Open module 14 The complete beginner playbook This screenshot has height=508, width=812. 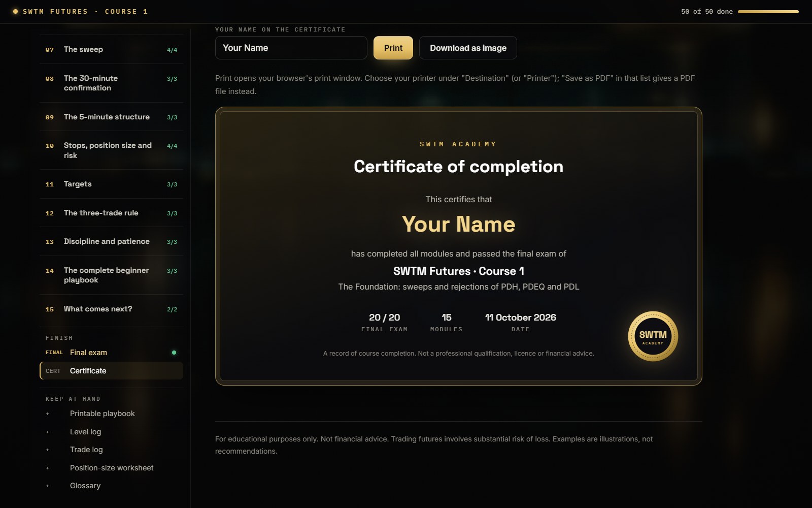[111, 275]
